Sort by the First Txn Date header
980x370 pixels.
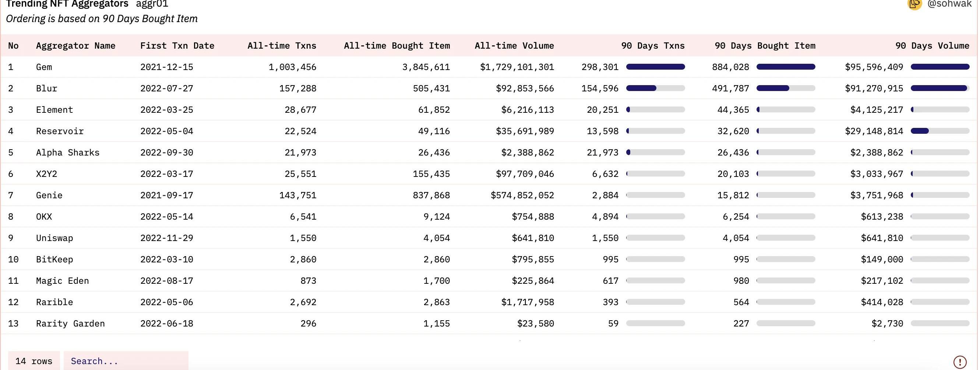click(x=177, y=46)
